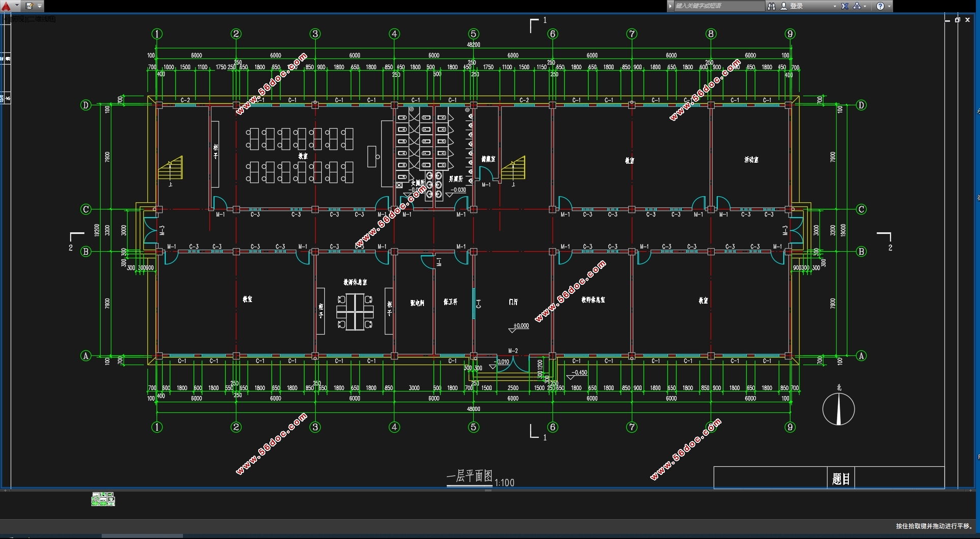Open the Quick Access Toolbar customize dropdown
980x539 pixels.
tap(40, 6)
